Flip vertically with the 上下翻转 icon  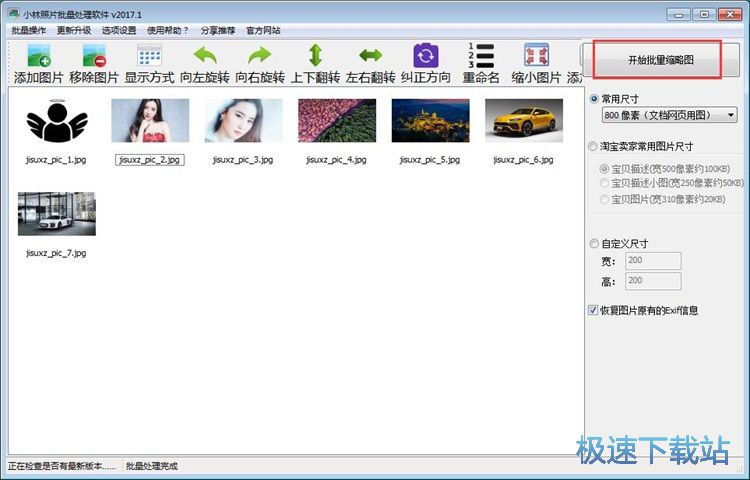click(315, 55)
